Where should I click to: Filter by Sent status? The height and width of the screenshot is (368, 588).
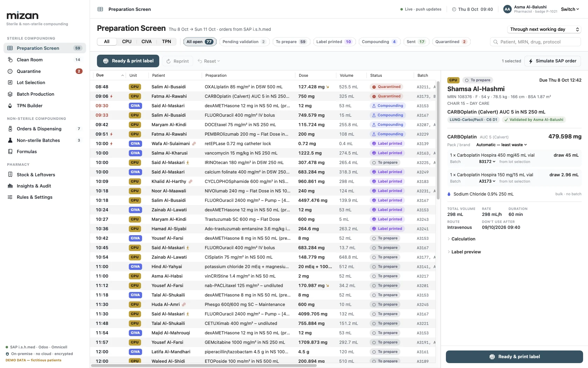point(416,42)
